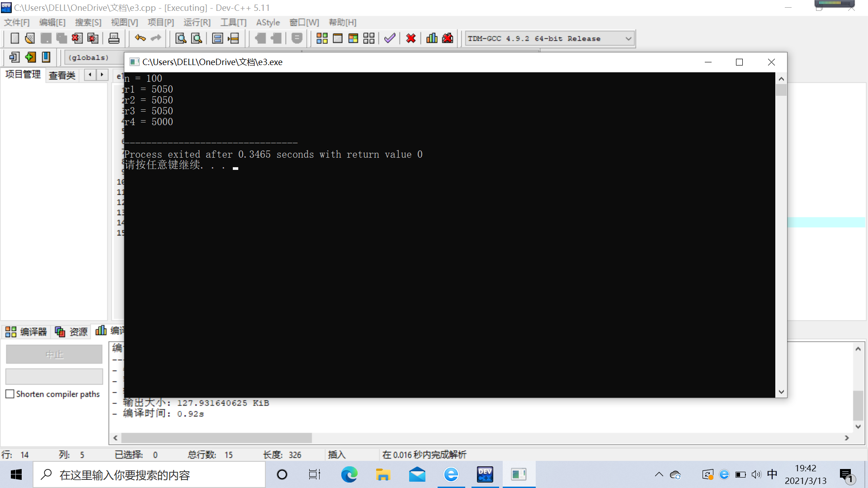Viewport: 868px width, 488px height.
Task: Click the Syntax check checkmark icon
Action: click(390, 38)
